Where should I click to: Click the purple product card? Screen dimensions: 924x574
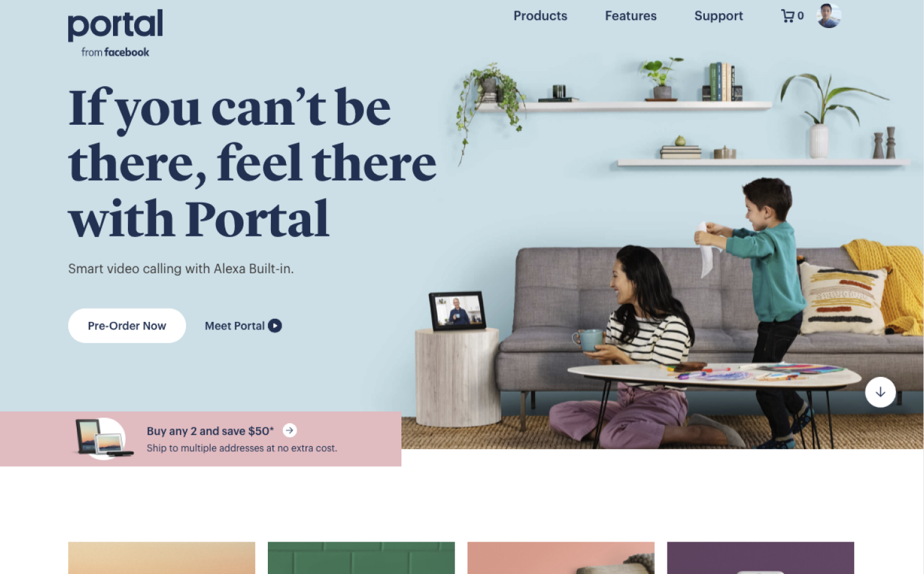[760, 558]
